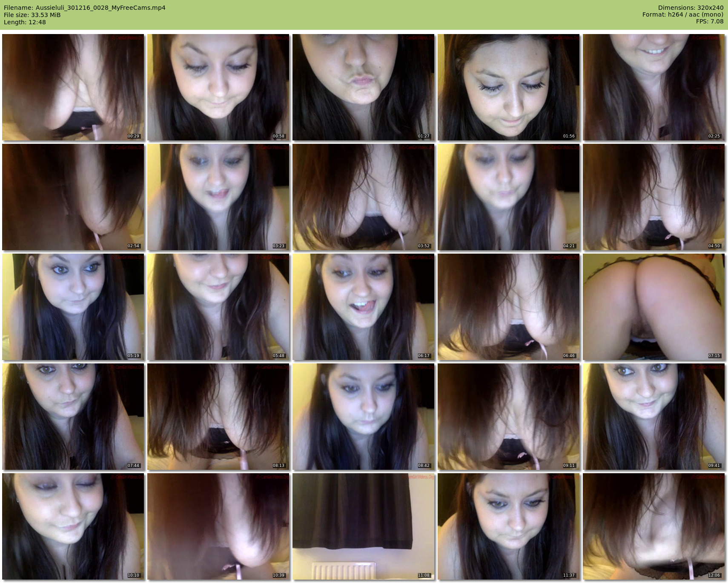Select the frame with timestamp 03:52

[364, 197]
